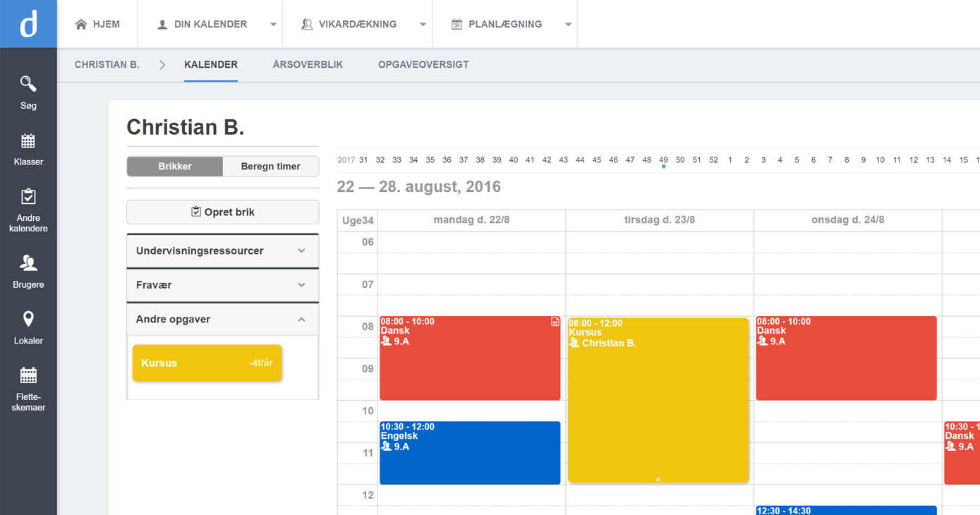The image size is (980, 515).
Task: Jump to week 49 in the week strip
Action: [x=663, y=160]
